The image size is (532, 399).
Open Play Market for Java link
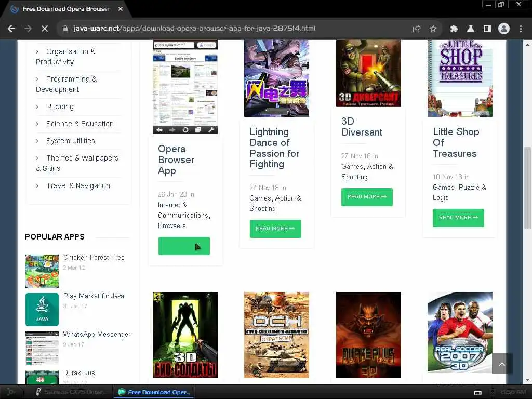tap(94, 296)
